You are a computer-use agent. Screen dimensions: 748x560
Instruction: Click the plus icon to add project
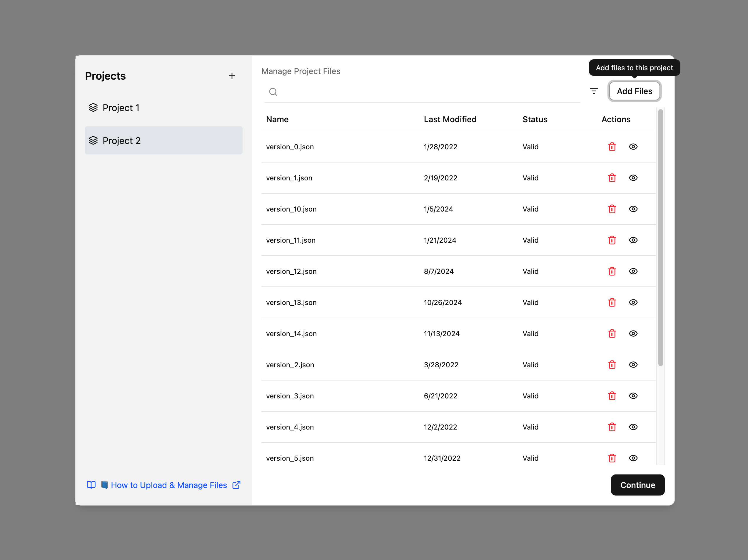point(232,76)
